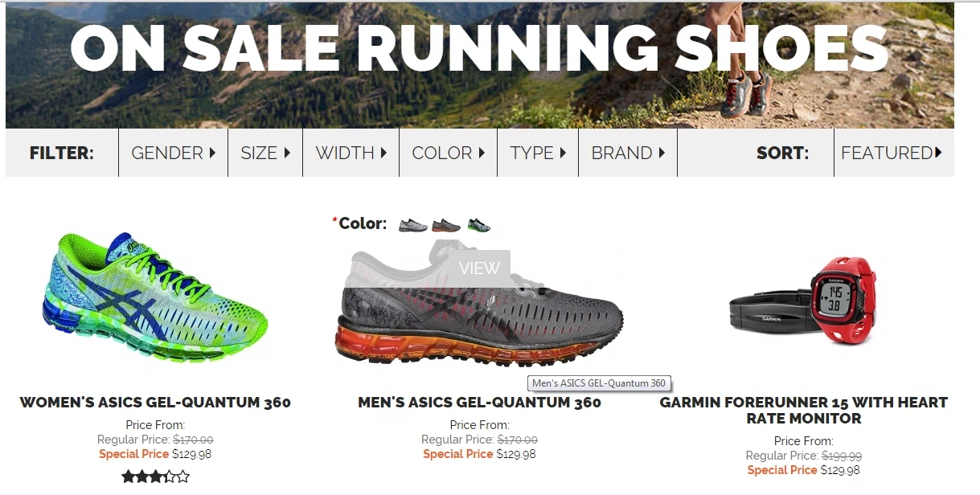Change sort order from FEATURED
The height and width of the screenshot is (495, 980).
click(x=894, y=153)
